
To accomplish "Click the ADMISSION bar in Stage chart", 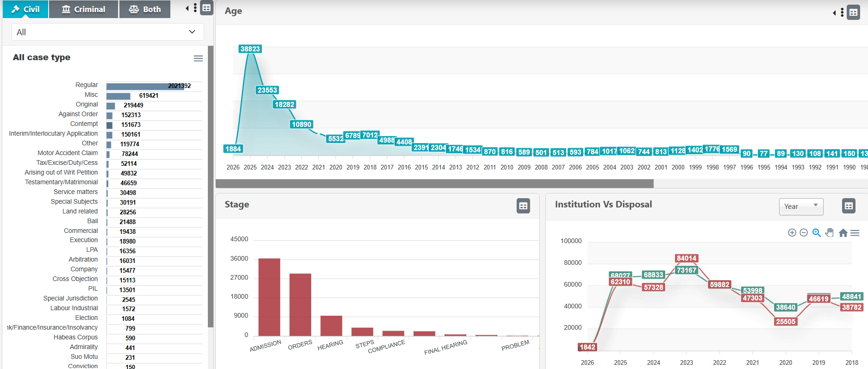I will click(x=269, y=297).
